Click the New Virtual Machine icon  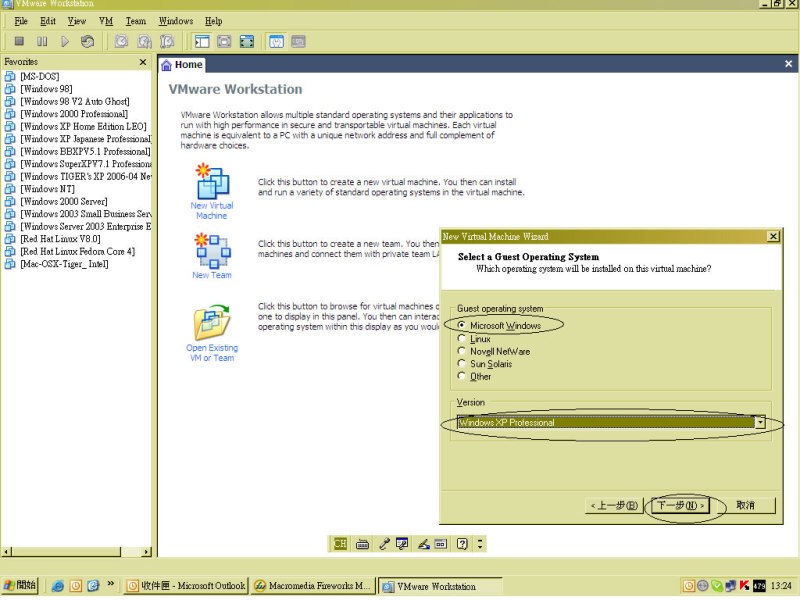pyautogui.click(x=212, y=181)
